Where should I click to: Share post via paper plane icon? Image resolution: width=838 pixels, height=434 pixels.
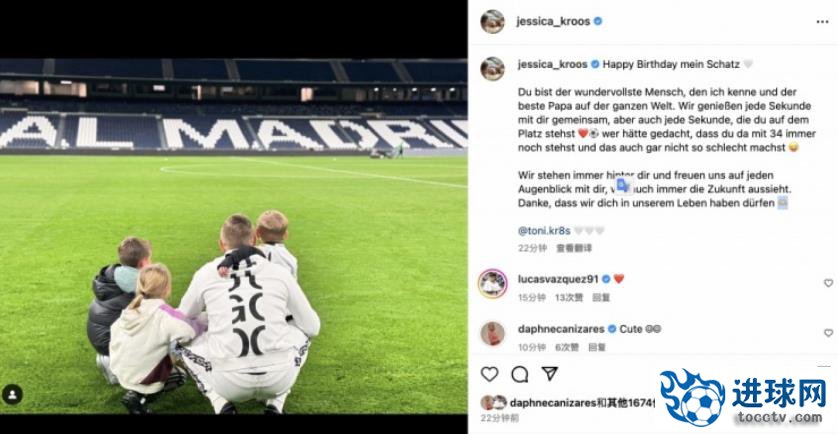(549, 374)
